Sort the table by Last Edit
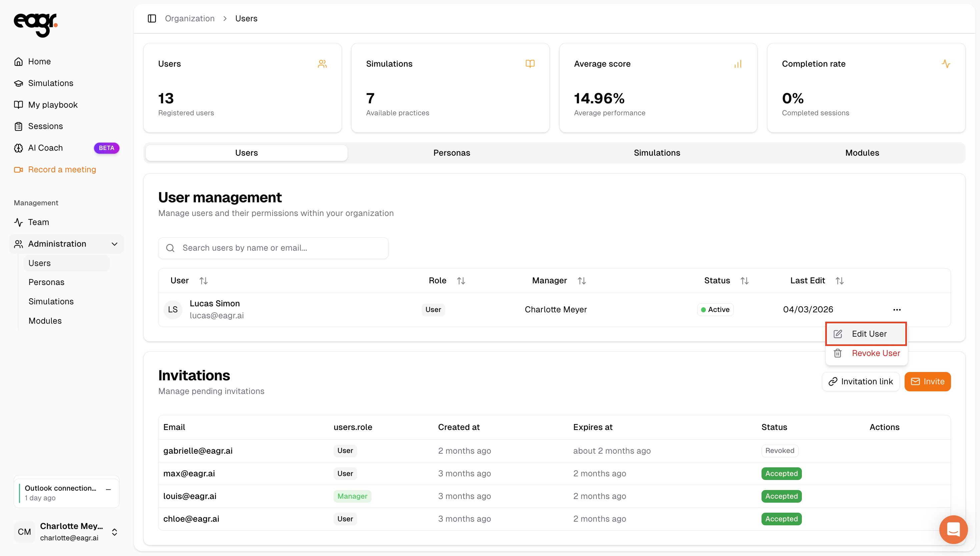980x556 pixels. (x=839, y=281)
